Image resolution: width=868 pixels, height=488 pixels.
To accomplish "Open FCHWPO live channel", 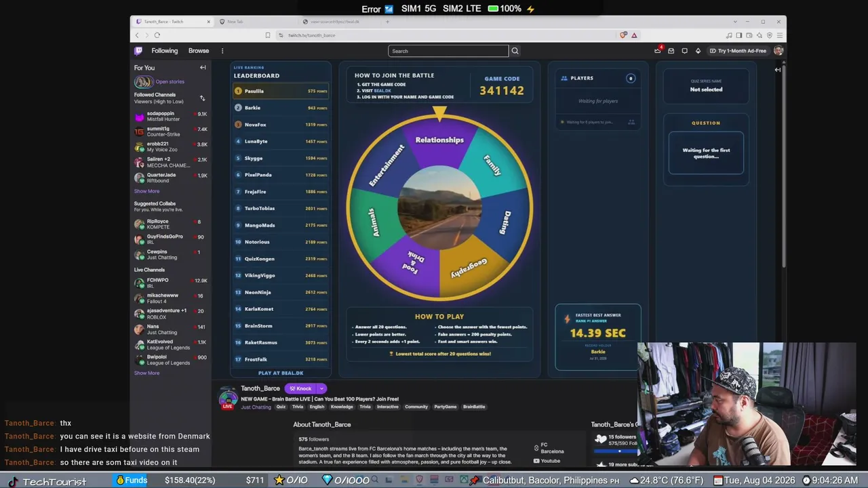I will pyautogui.click(x=171, y=283).
